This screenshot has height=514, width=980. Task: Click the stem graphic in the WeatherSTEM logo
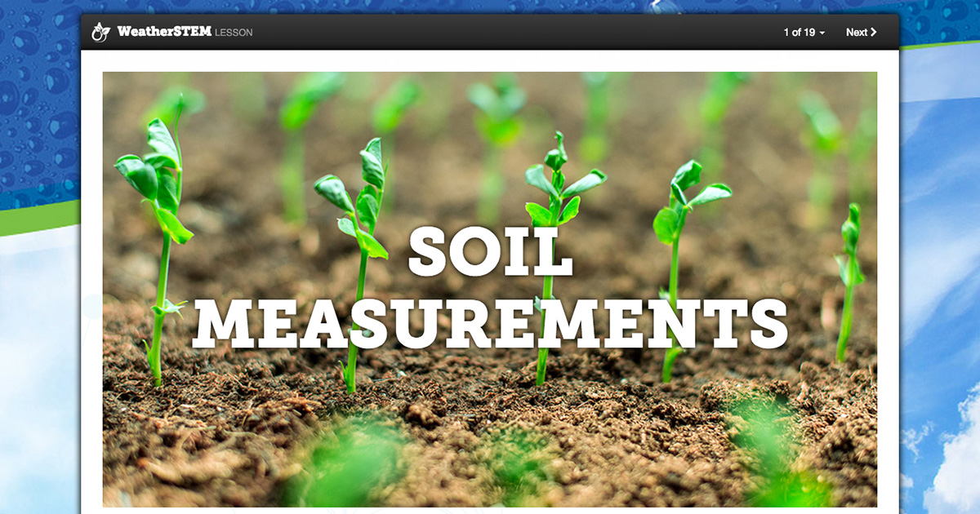pyautogui.click(x=100, y=25)
